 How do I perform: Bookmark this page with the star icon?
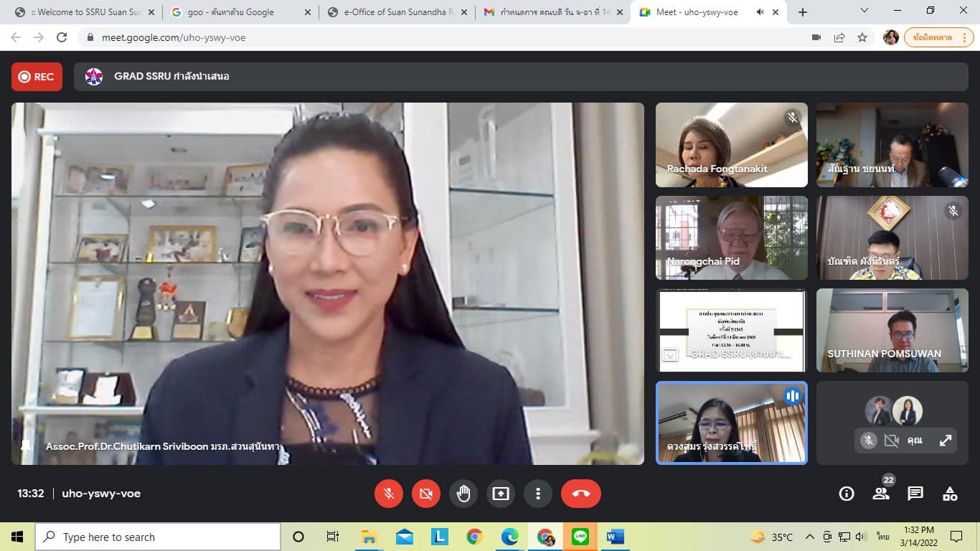coord(862,37)
